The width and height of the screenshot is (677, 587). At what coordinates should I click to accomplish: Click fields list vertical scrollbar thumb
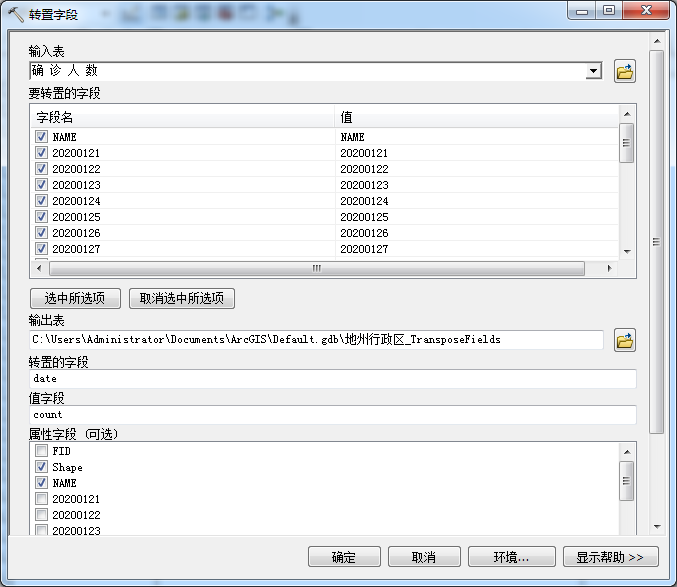[x=627, y=143]
